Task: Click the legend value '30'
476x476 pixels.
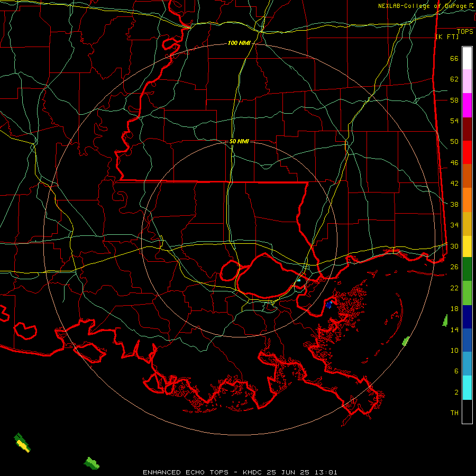Action: coord(454,246)
